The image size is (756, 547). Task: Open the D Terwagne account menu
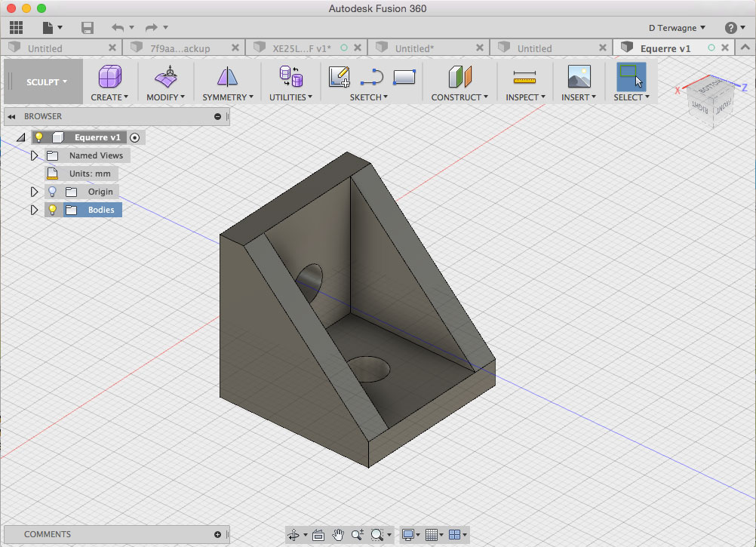pos(677,28)
